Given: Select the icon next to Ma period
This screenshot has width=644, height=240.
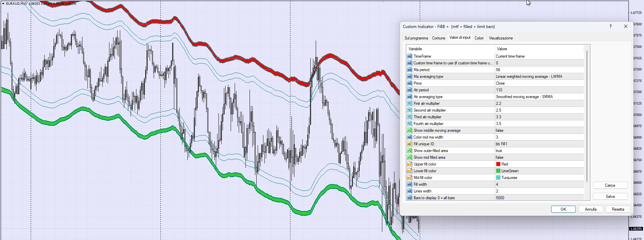Looking at the screenshot, I should [409, 70].
